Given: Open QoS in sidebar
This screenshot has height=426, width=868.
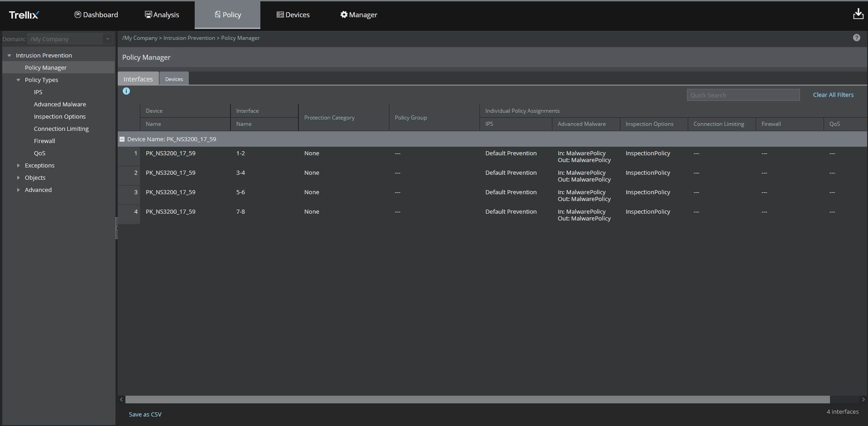Looking at the screenshot, I should 39,153.
